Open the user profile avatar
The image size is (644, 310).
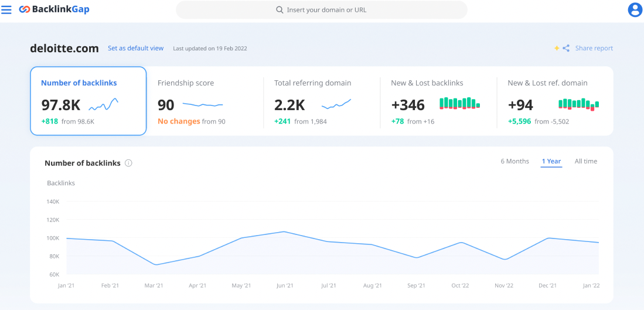point(635,10)
